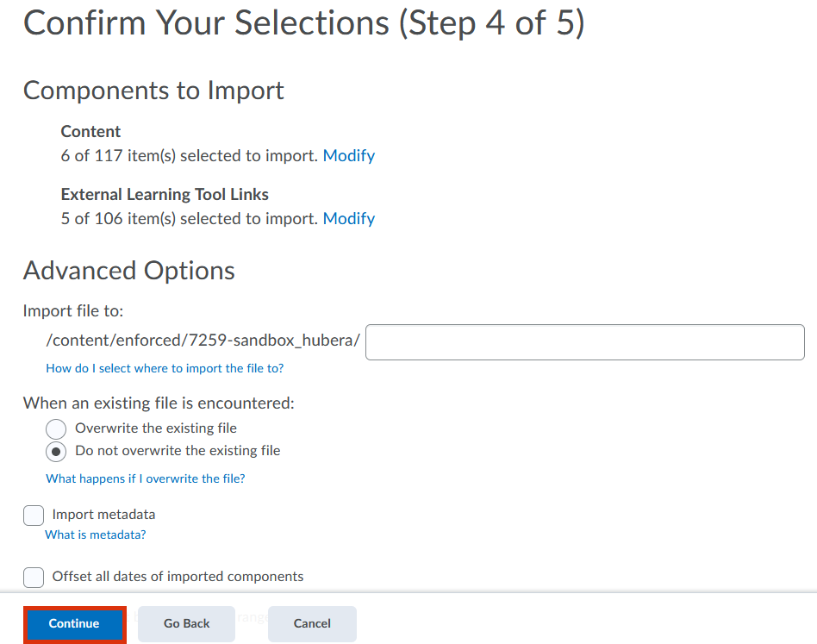Click the 'Components to Import' heading
Image resolution: width=817 pixels, height=644 pixels.
[153, 91]
